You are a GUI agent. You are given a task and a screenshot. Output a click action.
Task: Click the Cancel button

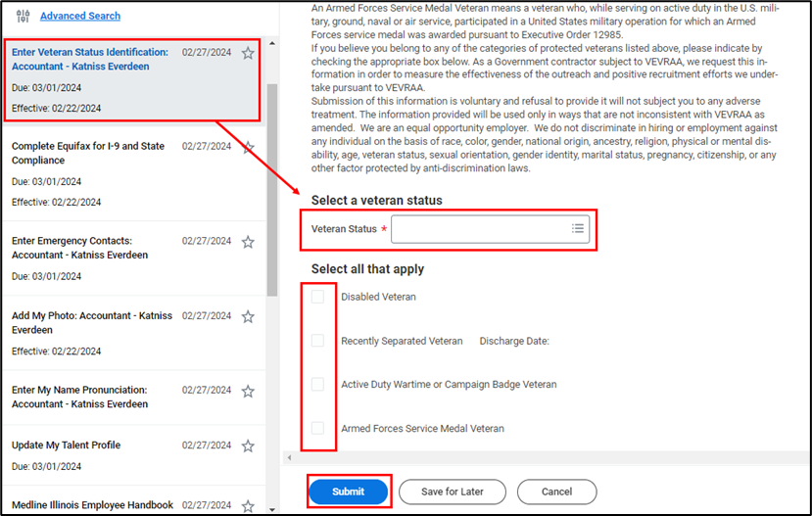pyautogui.click(x=556, y=492)
